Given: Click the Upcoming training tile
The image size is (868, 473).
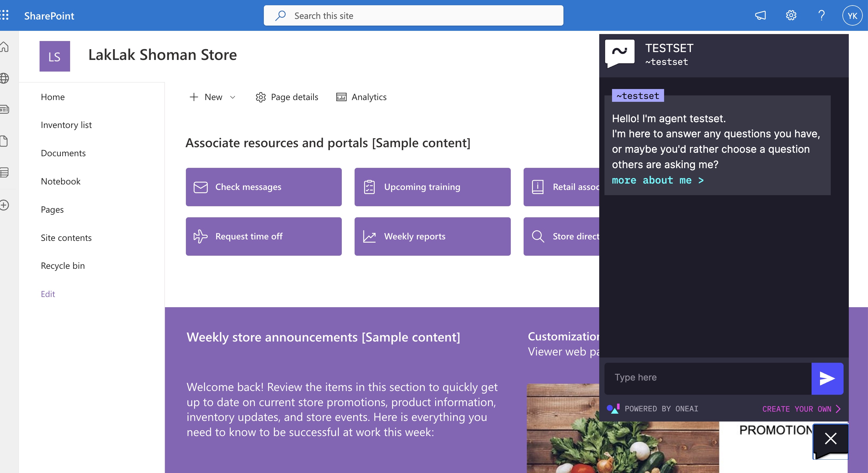Looking at the screenshot, I should click(432, 187).
